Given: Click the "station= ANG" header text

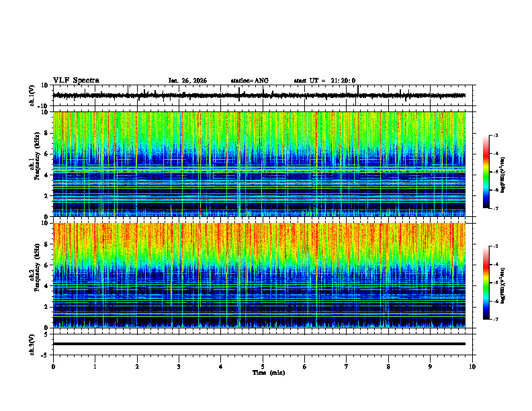Looking at the screenshot, I should [250, 81].
